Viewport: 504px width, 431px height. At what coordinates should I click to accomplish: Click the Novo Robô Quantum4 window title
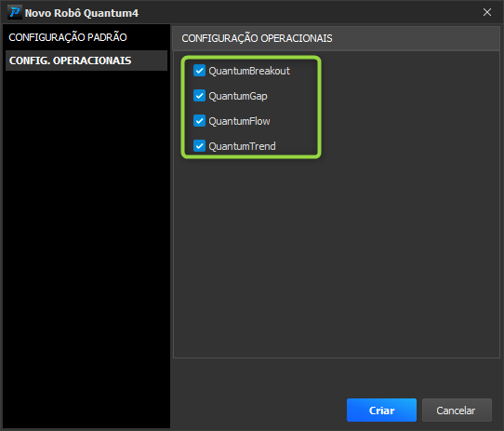point(81,13)
